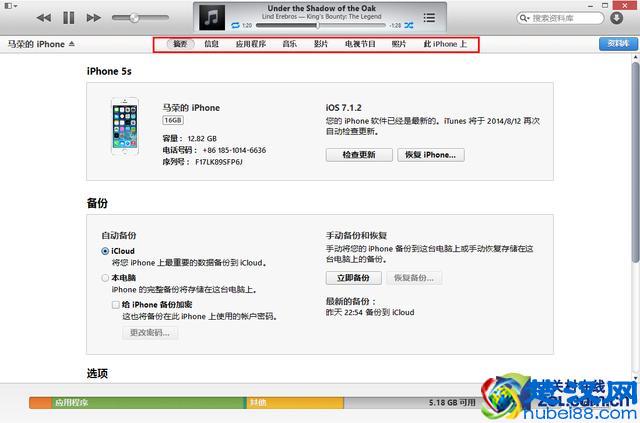Click the 恢复 iPhone... button
The width and height of the screenshot is (640, 423).
pos(431,155)
